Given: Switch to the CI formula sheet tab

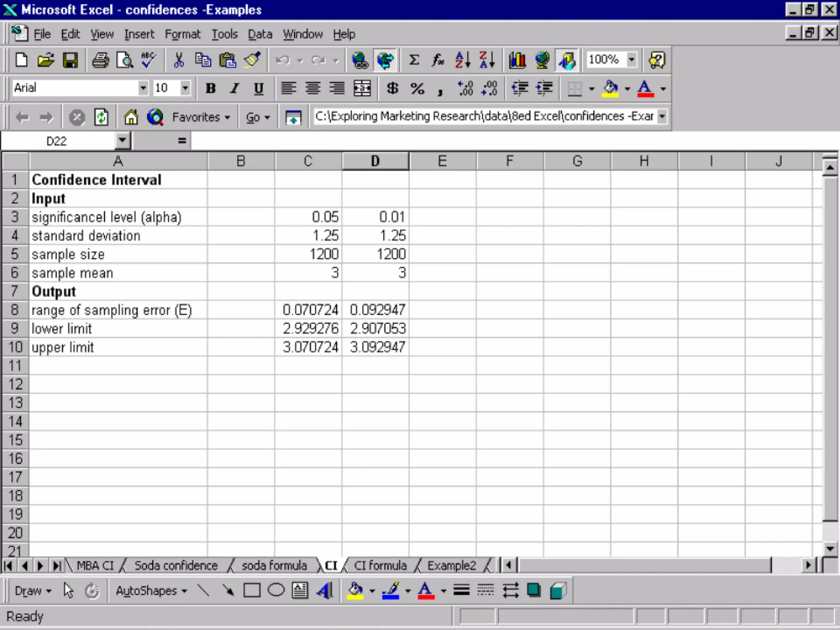Looking at the screenshot, I should click(380, 566).
